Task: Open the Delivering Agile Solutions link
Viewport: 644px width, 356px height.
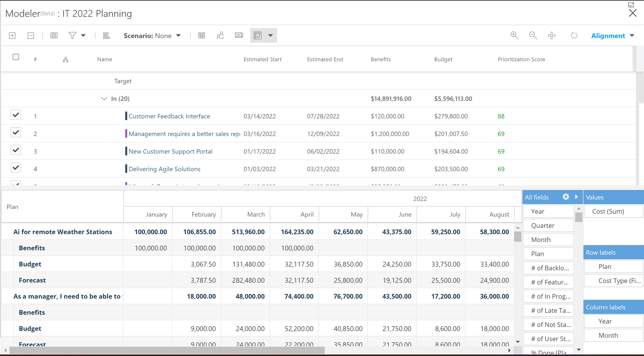Action: click(x=165, y=169)
